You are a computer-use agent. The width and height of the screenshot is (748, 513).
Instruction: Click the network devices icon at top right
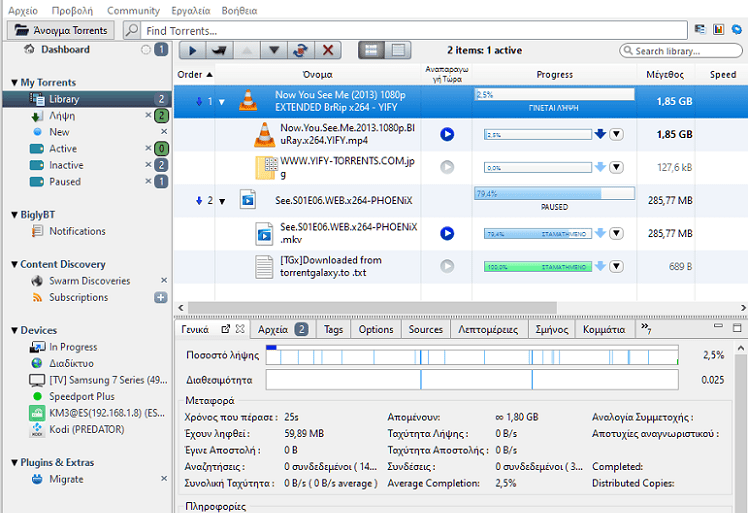pos(700,30)
